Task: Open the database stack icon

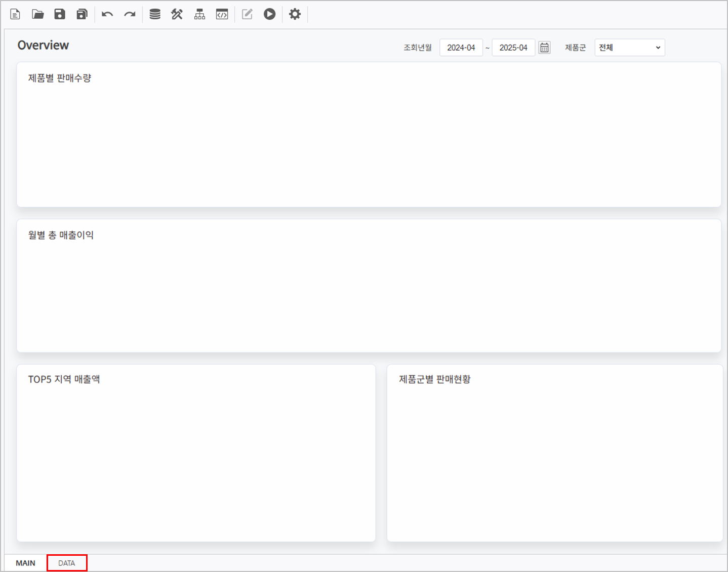Action: point(155,14)
